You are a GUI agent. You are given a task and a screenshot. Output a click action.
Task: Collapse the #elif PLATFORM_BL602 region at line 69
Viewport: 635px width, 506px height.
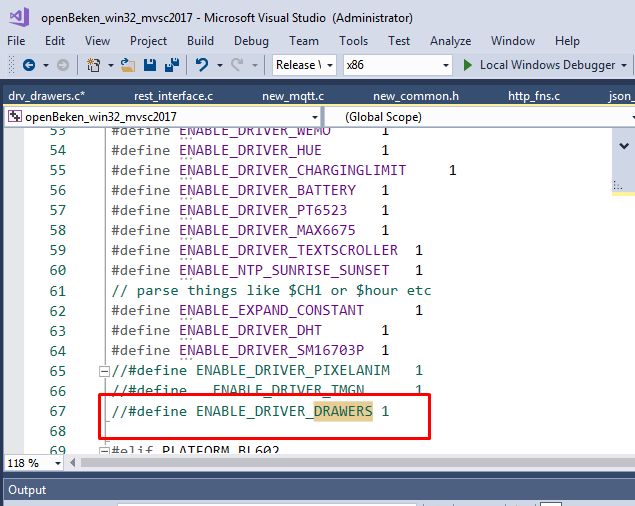[104, 450]
